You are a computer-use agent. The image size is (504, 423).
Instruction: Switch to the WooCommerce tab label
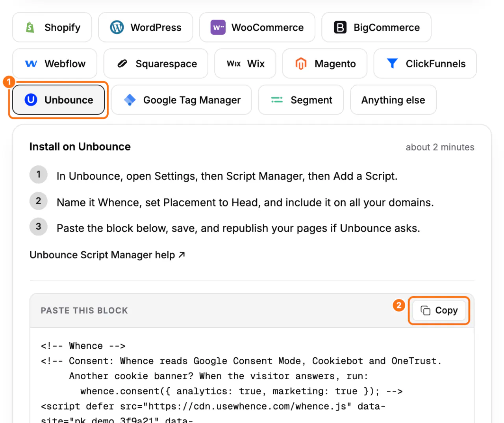pos(267,28)
